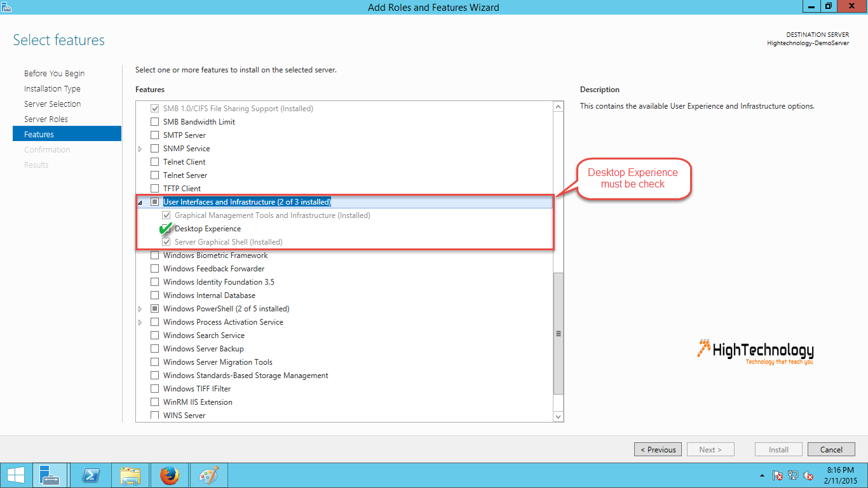Click Graphical Management Tools and Infrastructure row
868x488 pixels.
(273, 215)
